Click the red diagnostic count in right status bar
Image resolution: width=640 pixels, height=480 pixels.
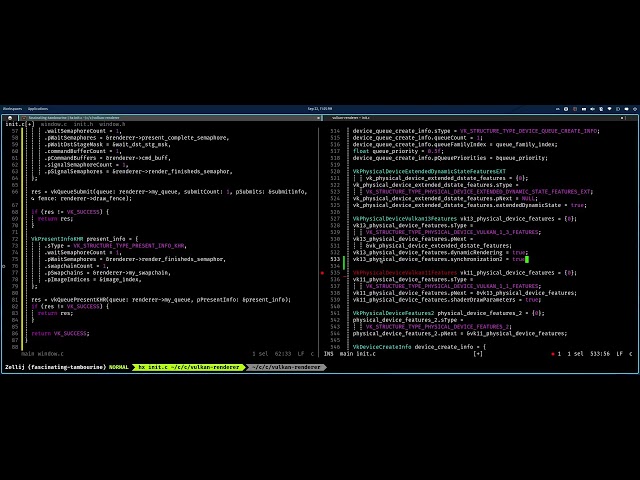(x=556, y=354)
